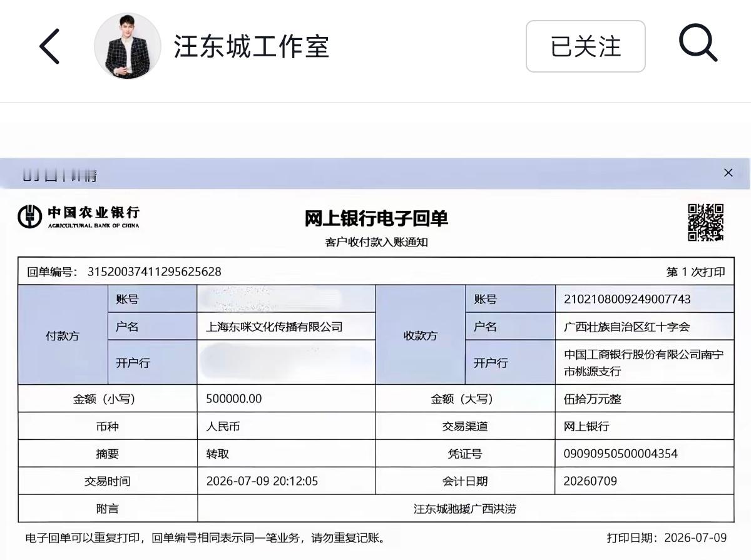The image size is (751, 560).
Task: Click the payee 开户行 label
Action: (x=491, y=362)
